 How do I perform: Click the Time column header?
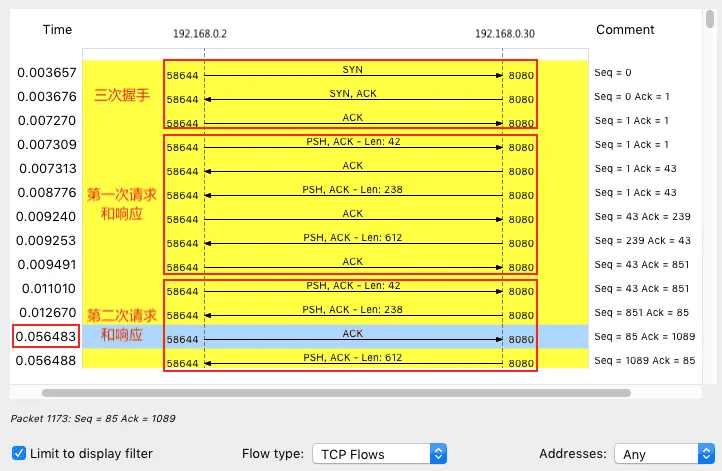pos(57,29)
